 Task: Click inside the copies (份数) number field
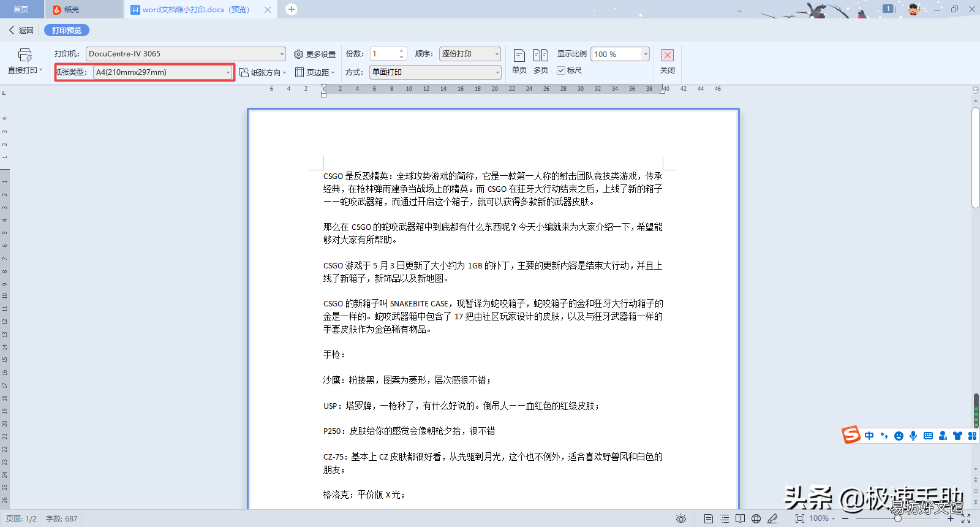[x=383, y=54]
